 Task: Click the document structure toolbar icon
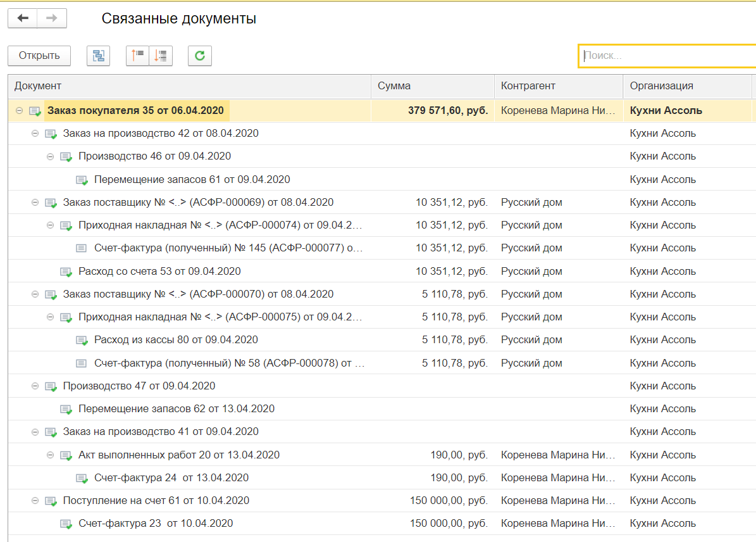point(98,56)
